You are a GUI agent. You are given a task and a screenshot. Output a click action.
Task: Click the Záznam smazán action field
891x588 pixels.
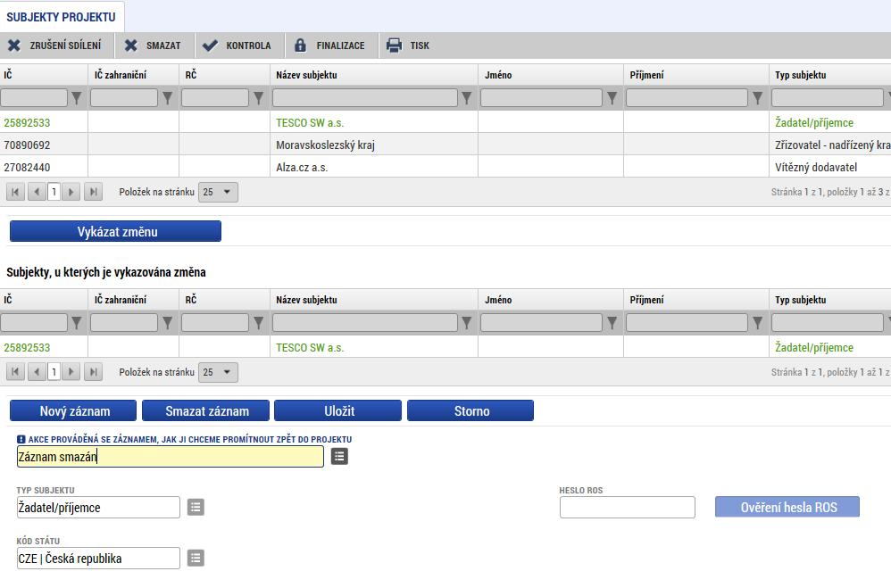tap(171, 456)
